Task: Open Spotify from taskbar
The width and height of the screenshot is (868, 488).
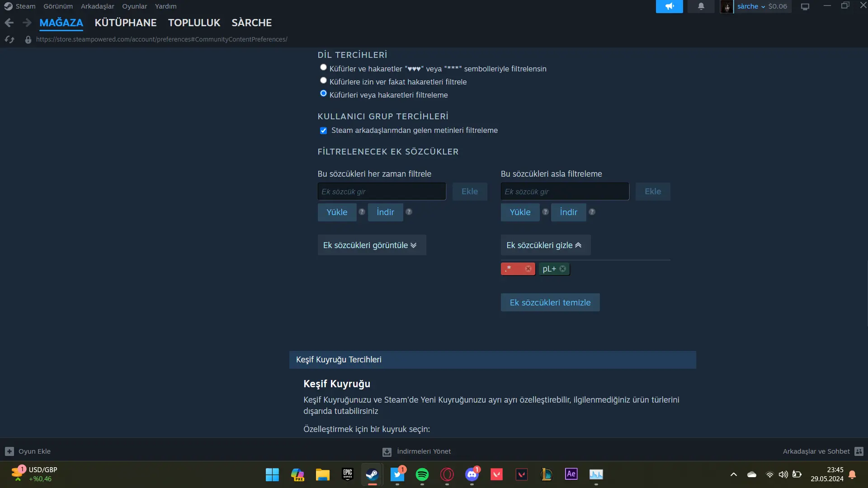Action: [x=422, y=474]
